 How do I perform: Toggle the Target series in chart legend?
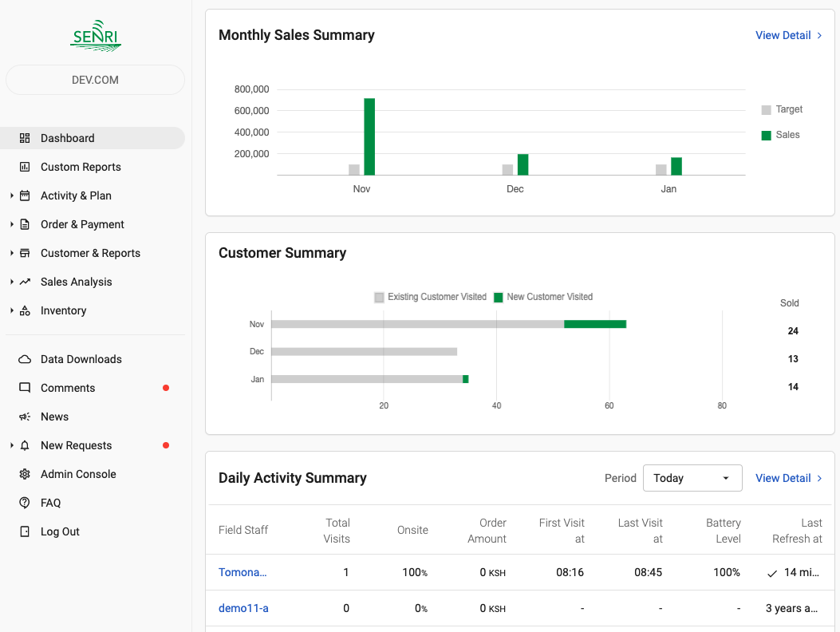pos(782,109)
